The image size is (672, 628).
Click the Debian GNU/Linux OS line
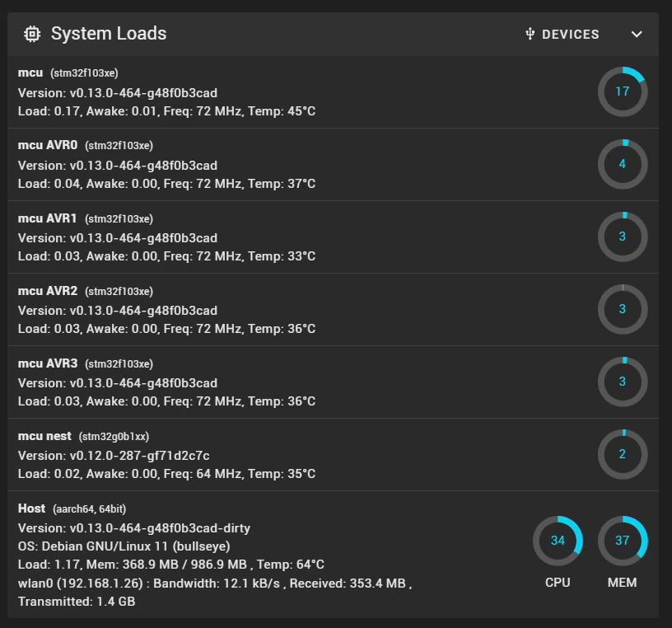pos(124,546)
